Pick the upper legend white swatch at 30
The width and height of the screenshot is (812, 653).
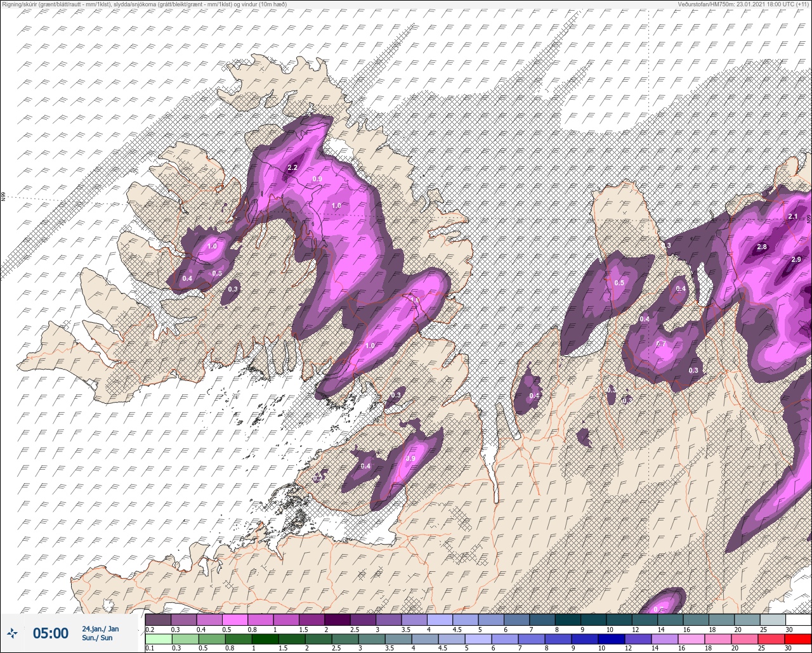pos(798,619)
